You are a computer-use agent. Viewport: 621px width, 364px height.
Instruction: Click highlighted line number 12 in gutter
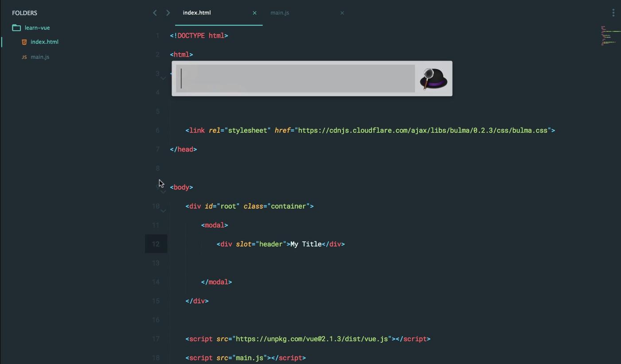click(156, 244)
